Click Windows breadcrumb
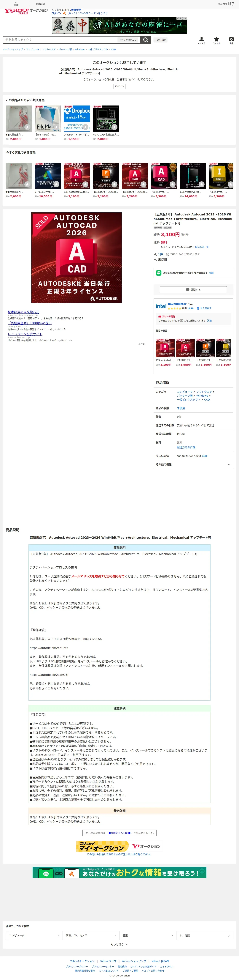This screenshot has width=239, height=980. coord(80,49)
